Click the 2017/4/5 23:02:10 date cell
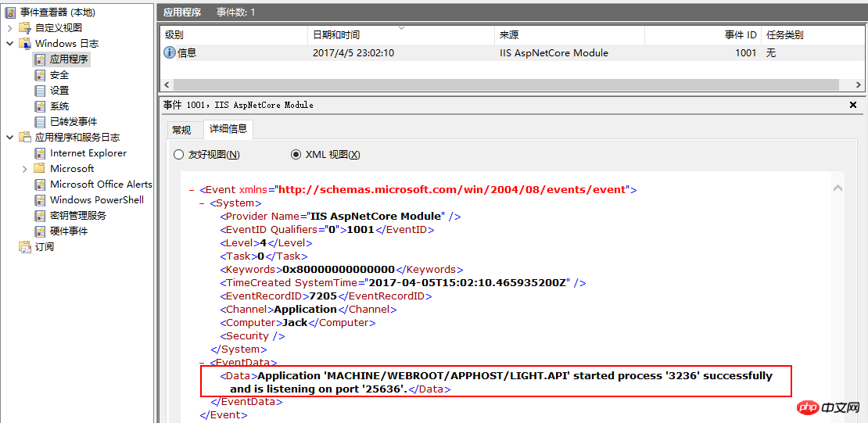Image resolution: width=868 pixels, height=423 pixels. tap(353, 53)
